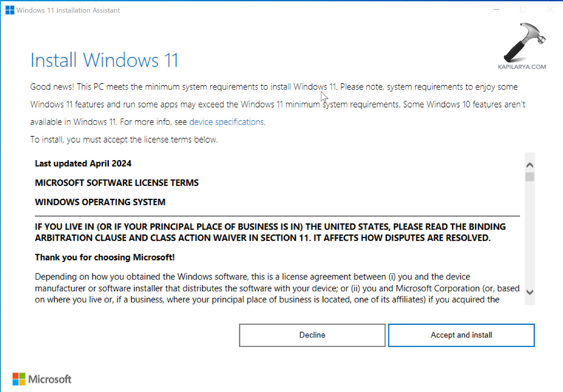Click "MICROSOFT SOFTWARE LICENSE TERMS" heading
The image size is (563, 392).
[x=117, y=183]
